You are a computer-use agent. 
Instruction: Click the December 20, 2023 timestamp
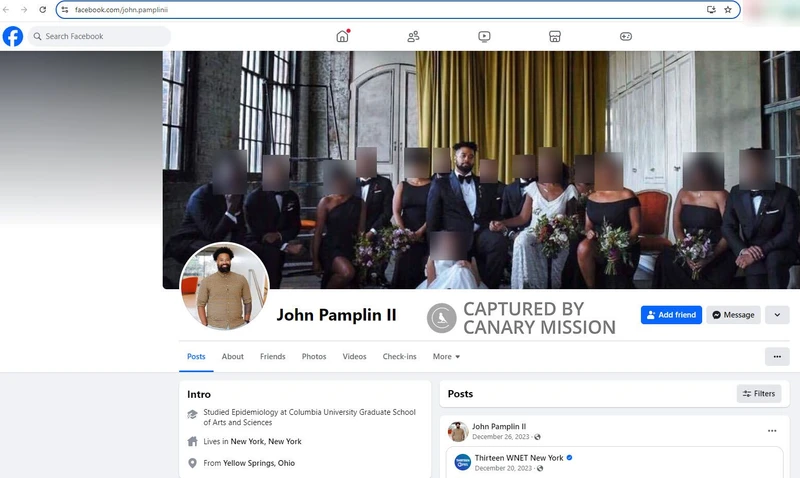pos(503,468)
